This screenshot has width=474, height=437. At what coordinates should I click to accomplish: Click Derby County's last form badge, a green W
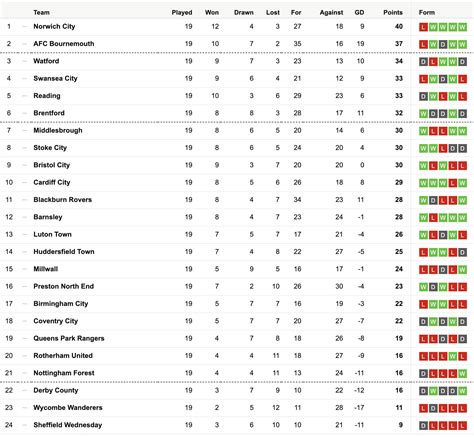click(462, 391)
